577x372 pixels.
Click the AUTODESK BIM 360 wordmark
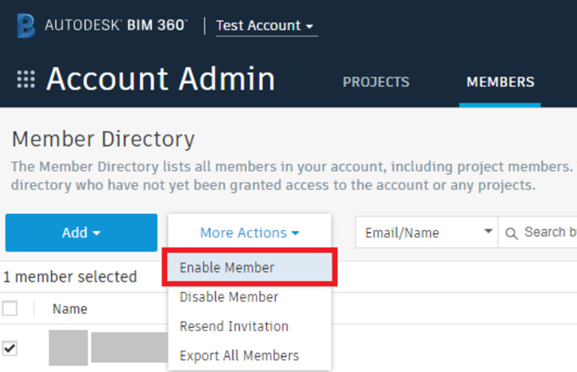(116, 25)
